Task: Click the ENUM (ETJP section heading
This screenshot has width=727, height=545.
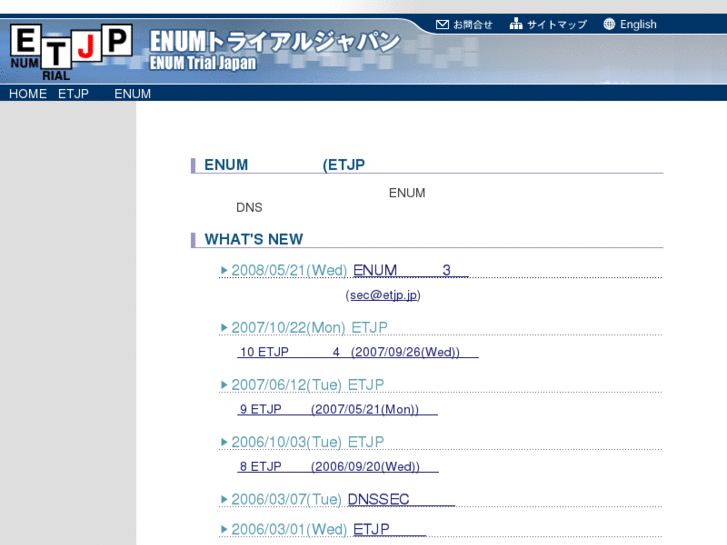Action: pyautogui.click(x=285, y=165)
